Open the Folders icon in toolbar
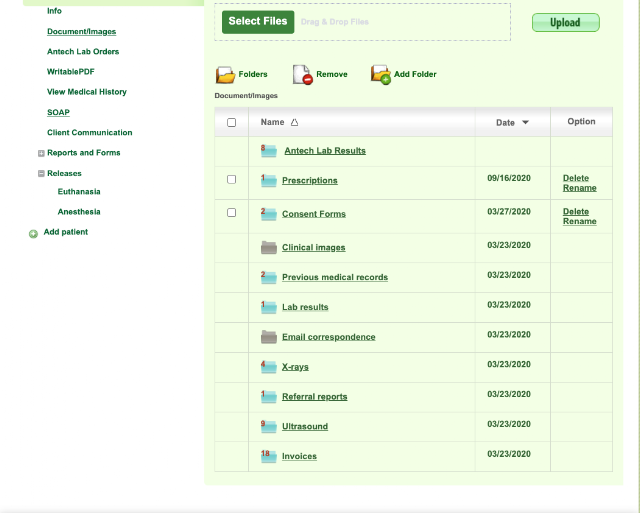Image resolution: width=640 pixels, height=513 pixels. [225, 75]
